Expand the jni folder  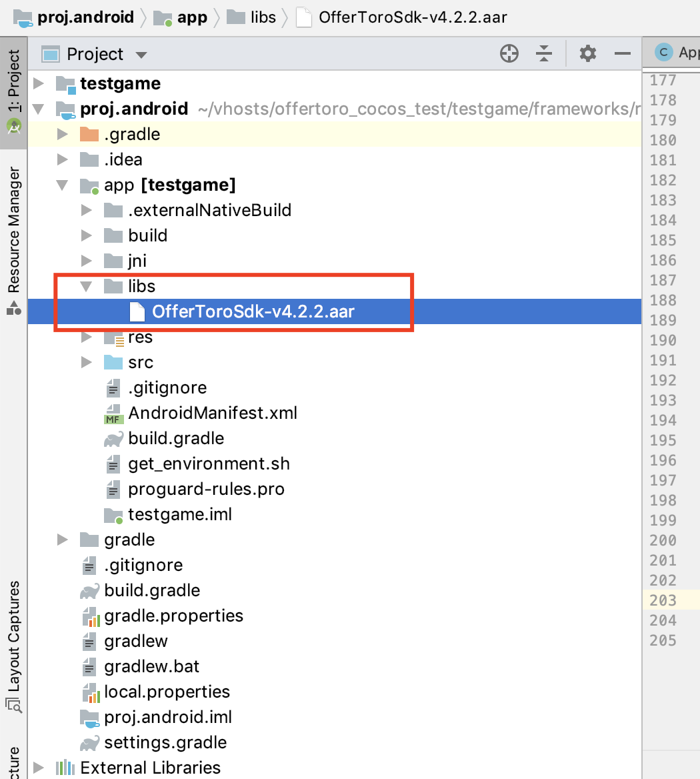click(x=86, y=261)
